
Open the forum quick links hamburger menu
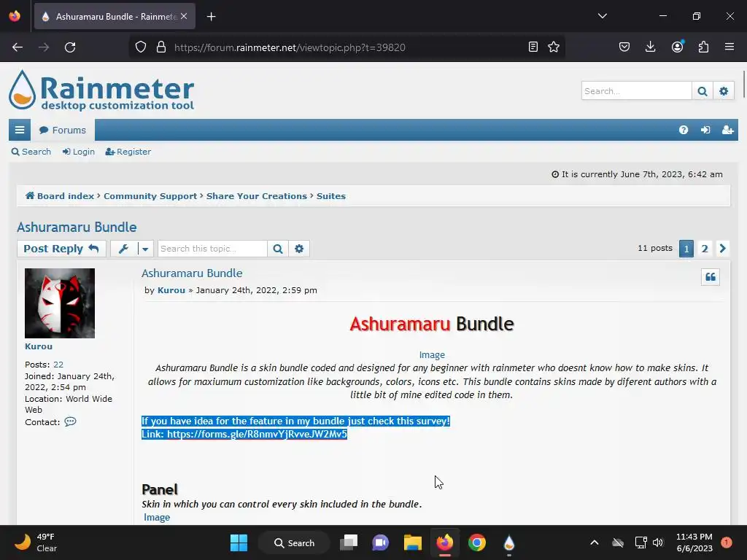coord(20,130)
